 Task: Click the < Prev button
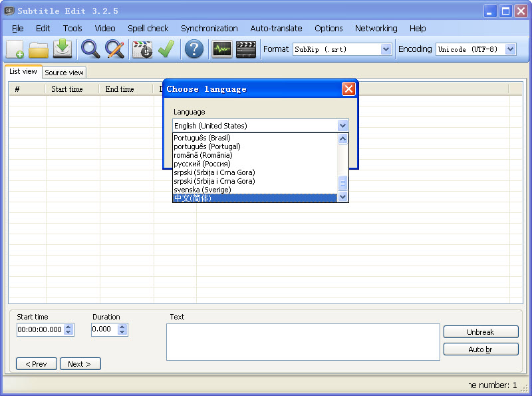coord(37,364)
